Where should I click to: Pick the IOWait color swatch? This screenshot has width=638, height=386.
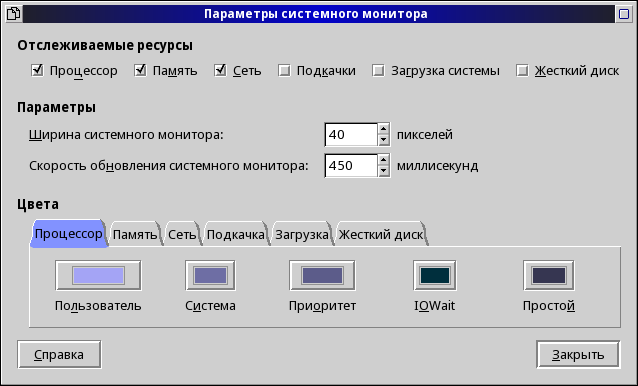coord(435,275)
